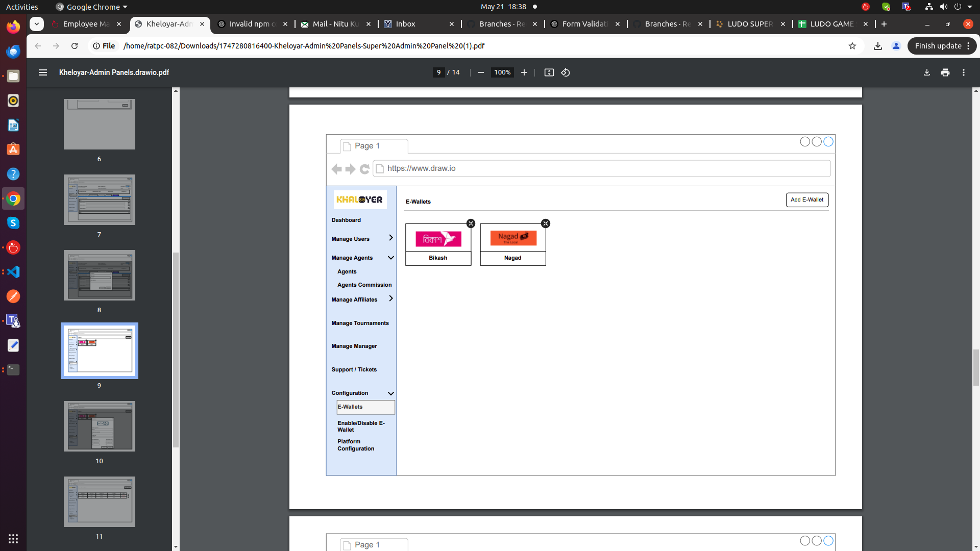Click the zoom percentage field
This screenshot has height=551, width=980.
pos(502,72)
